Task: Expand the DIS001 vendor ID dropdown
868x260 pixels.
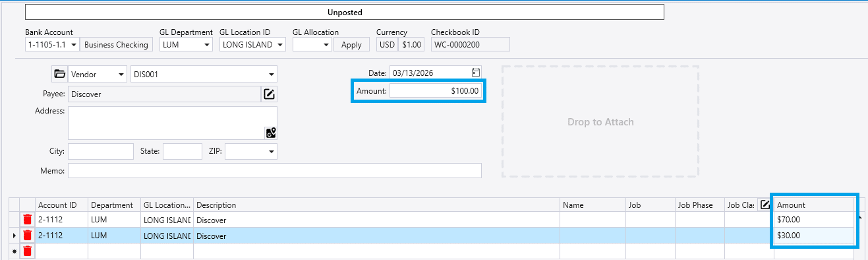Action: (271, 74)
